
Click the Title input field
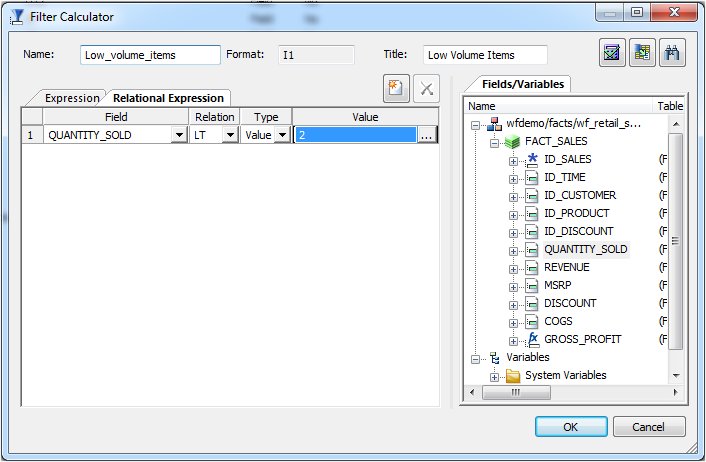click(485, 55)
